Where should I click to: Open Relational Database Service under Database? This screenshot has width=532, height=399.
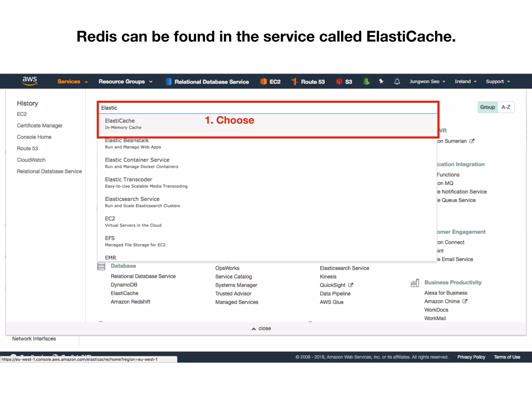click(x=143, y=276)
